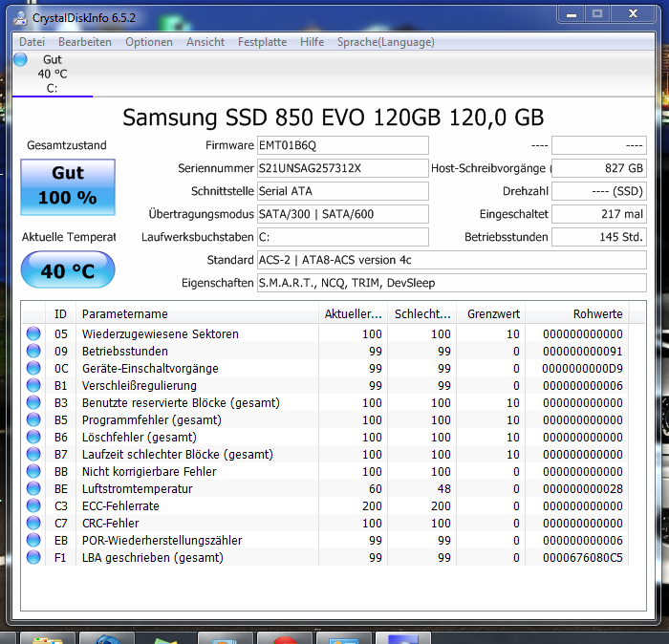Click status orb for POR-Wiederherstellungszähler
The width and height of the screenshot is (669, 644).
pyautogui.click(x=33, y=540)
